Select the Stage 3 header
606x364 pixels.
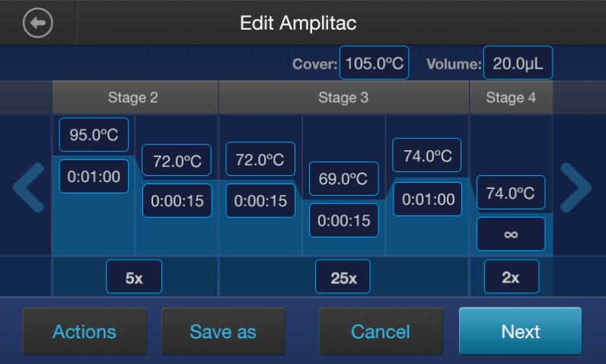pos(343,97)
